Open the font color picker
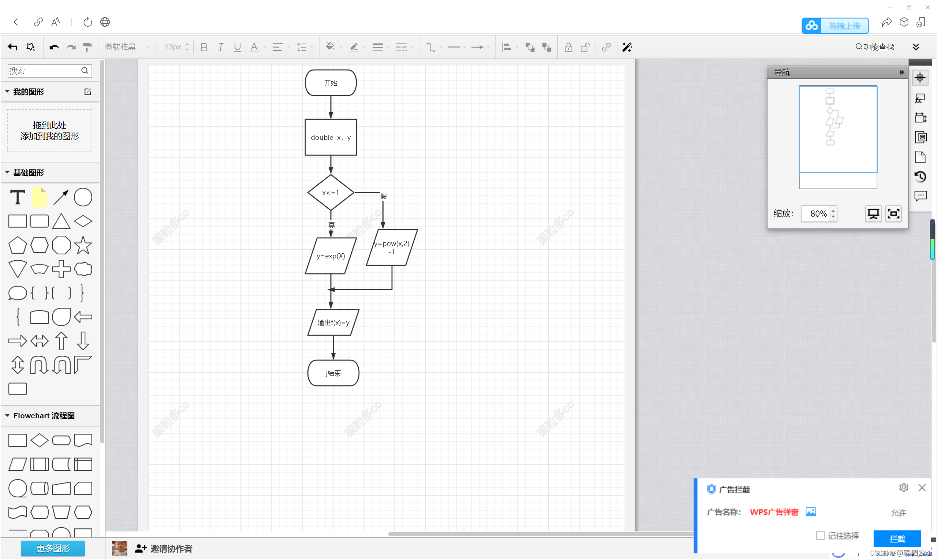The image size is (937, 560). click(254, 47)
